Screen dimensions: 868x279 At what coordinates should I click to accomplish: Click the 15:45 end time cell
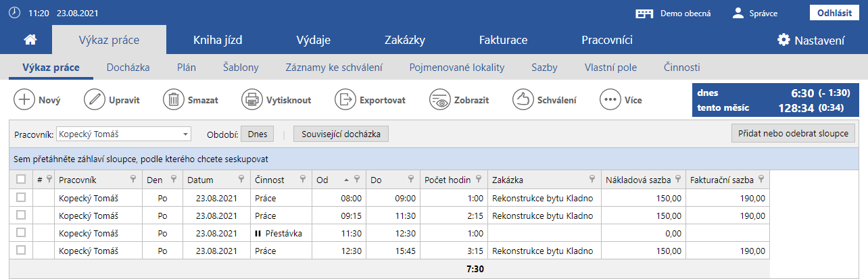click(x=392, y=251)
